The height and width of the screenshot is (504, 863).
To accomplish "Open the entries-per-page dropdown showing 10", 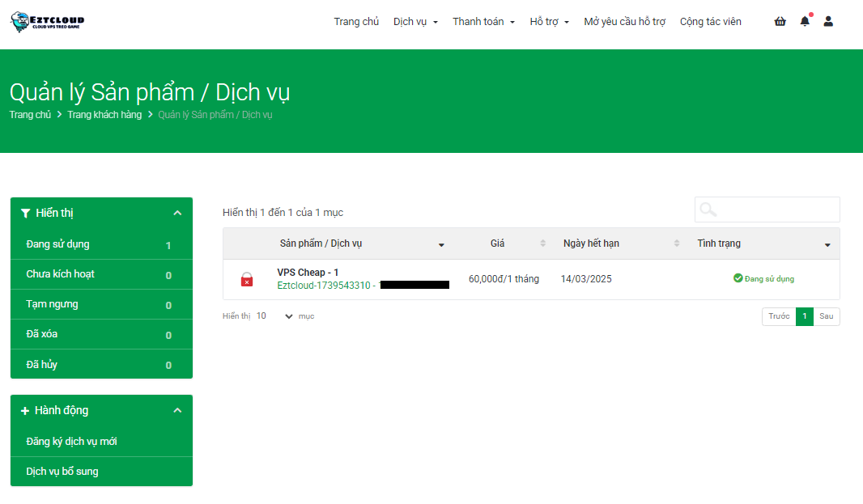I will 275,316.
